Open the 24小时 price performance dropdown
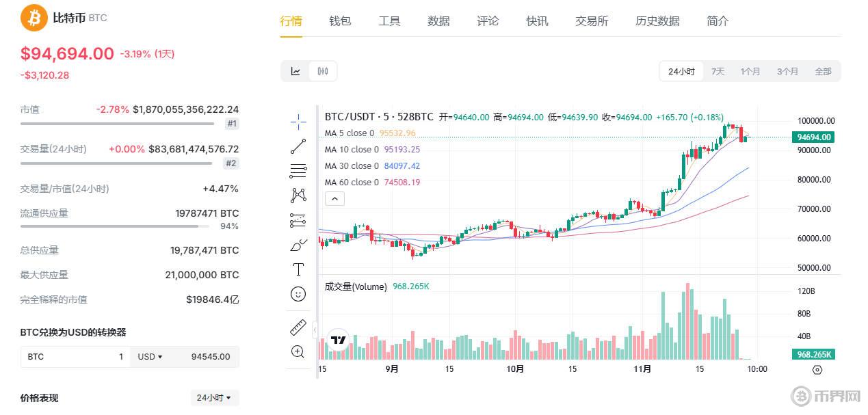 (x=214, y=397)
